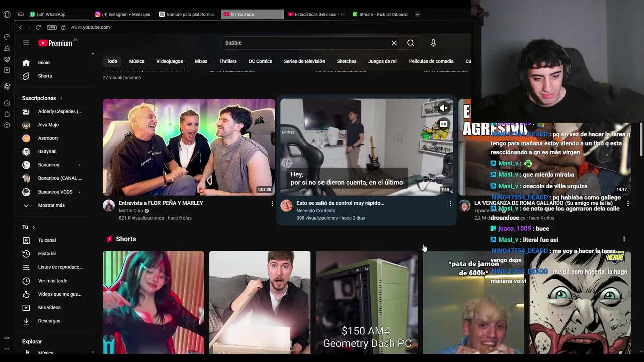The width and height of the screenshot is (644, 362).
Task: Switch to Nombre para plataformas tab
Action: [188, 14]
